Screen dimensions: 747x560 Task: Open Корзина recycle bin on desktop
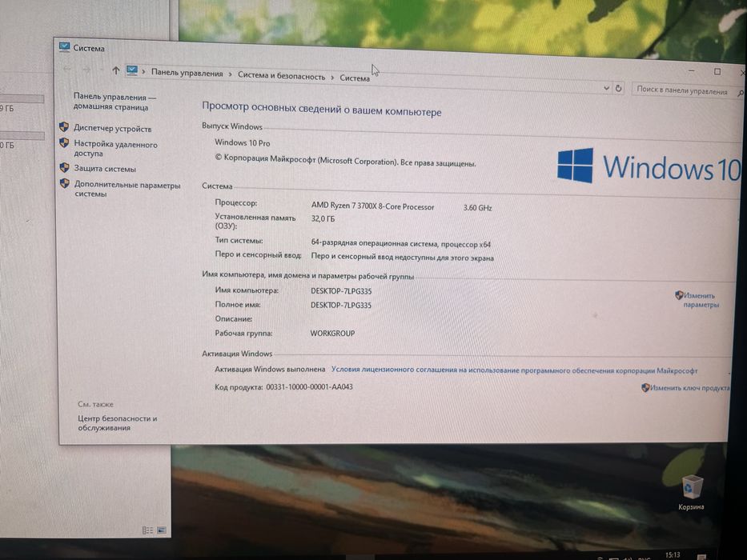point(691,492)
